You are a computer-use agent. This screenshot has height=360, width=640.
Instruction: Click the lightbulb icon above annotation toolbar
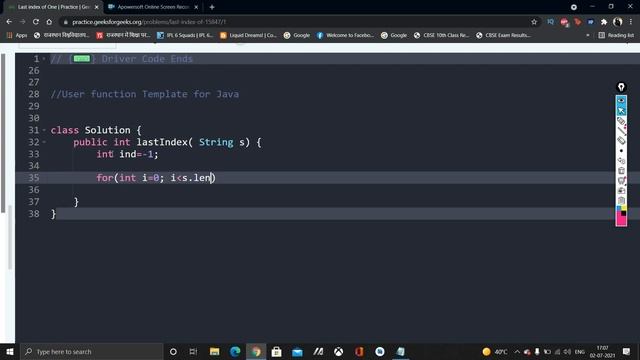[621, 87]
